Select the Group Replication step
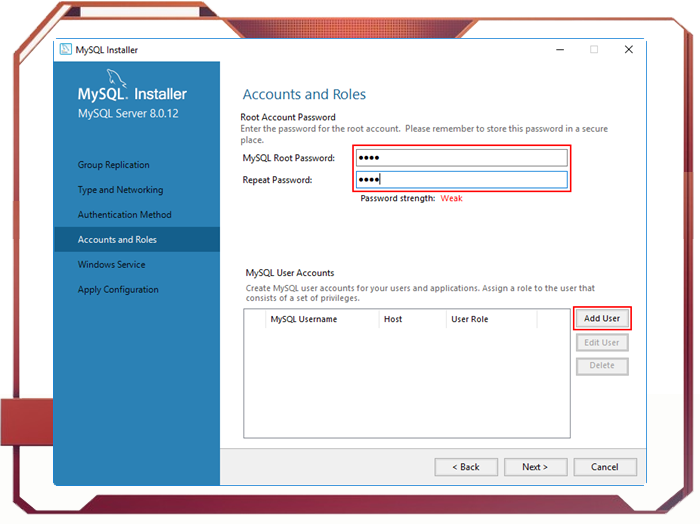Viewport: 700px width, 524px height. point(113,165)
